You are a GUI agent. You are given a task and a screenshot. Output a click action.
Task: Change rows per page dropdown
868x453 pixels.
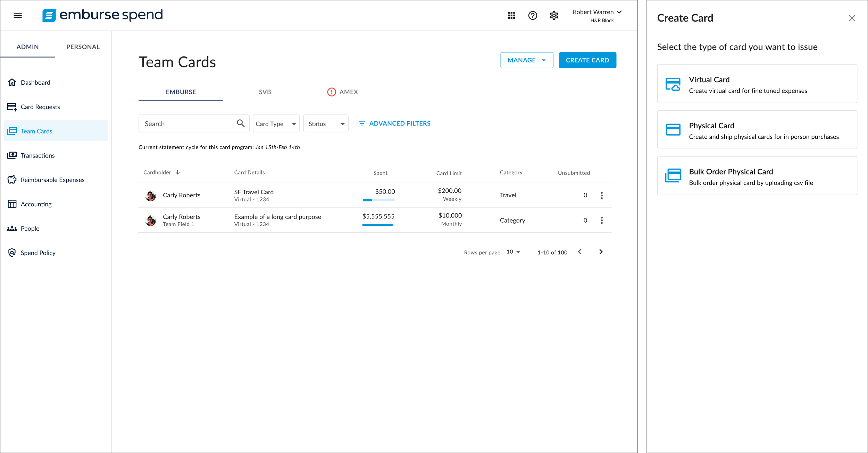coord(513,252)
